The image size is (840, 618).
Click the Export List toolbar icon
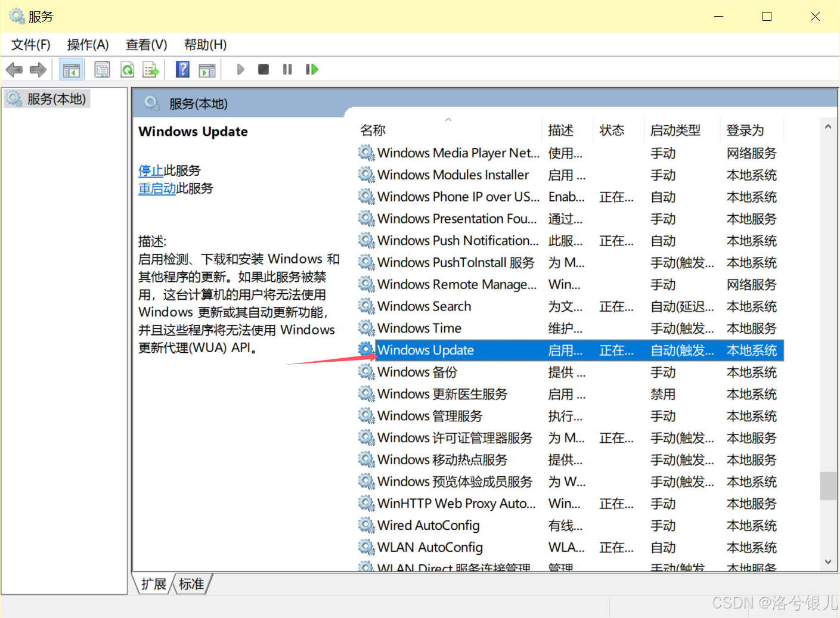151,70
